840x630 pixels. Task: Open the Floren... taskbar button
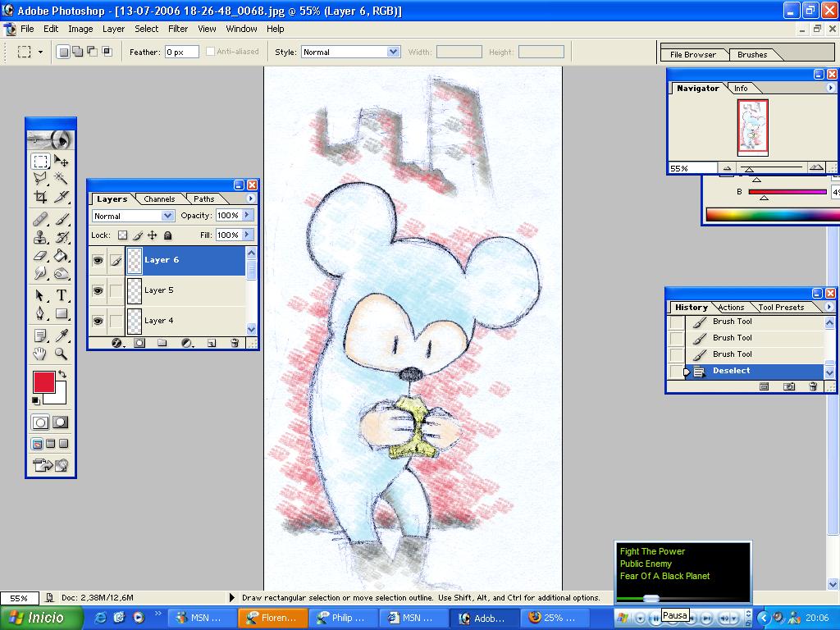click(272, 618)
